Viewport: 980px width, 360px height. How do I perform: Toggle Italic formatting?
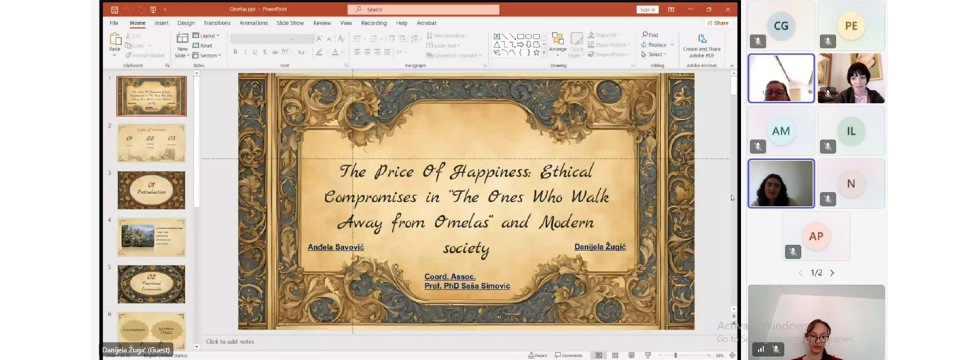[x=245, y=52]
